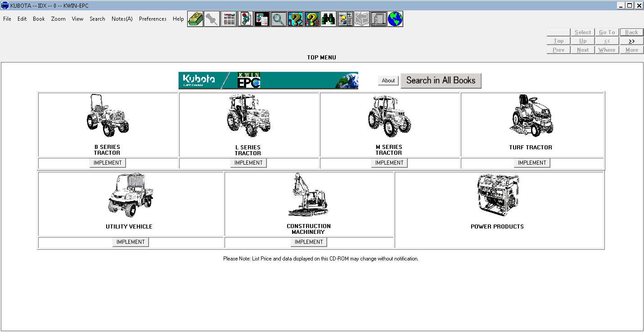Click IMPLEMENT under Utility Vehicle
The image size is (644, 332).
[x=131, y=242]
